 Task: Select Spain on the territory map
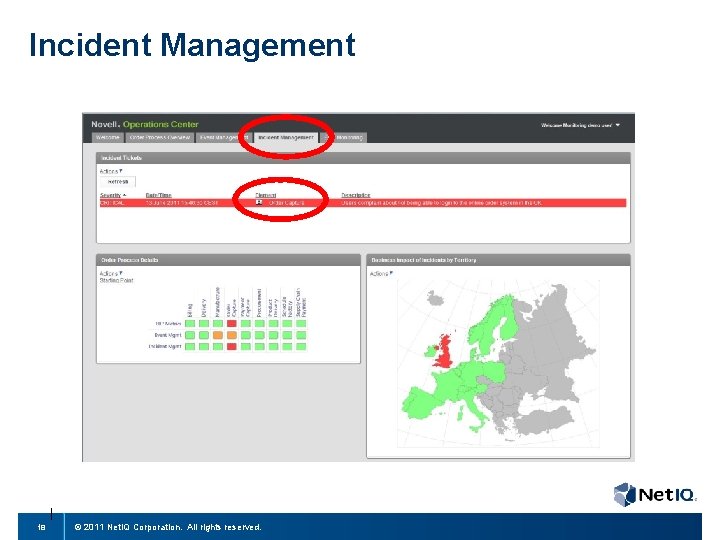(x=419, y=402)
